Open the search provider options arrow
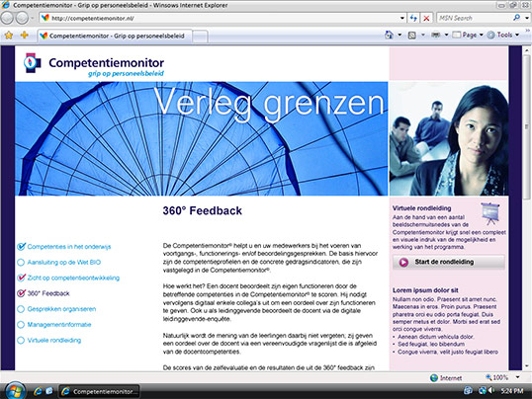The height and width of the screenshot is (399, 532). [x=527, y=18]
